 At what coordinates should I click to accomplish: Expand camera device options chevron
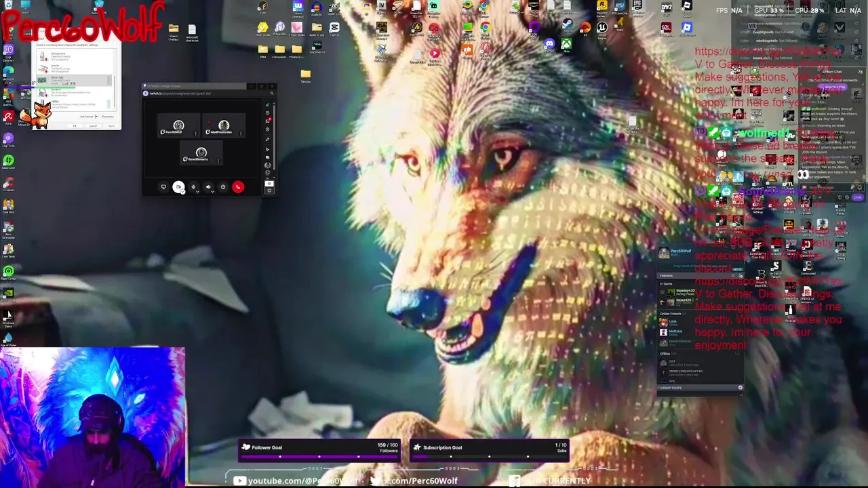pyautogui.click(x=183, y=191)
